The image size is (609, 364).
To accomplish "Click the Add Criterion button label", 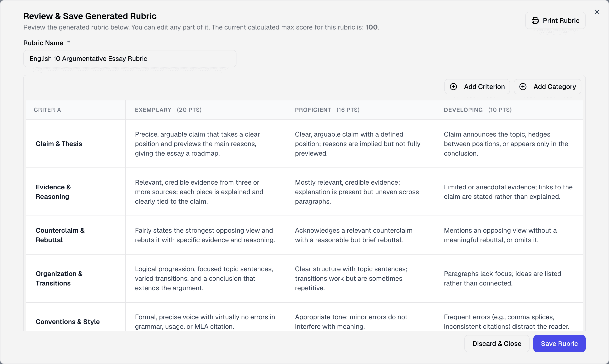I will 484,87.
